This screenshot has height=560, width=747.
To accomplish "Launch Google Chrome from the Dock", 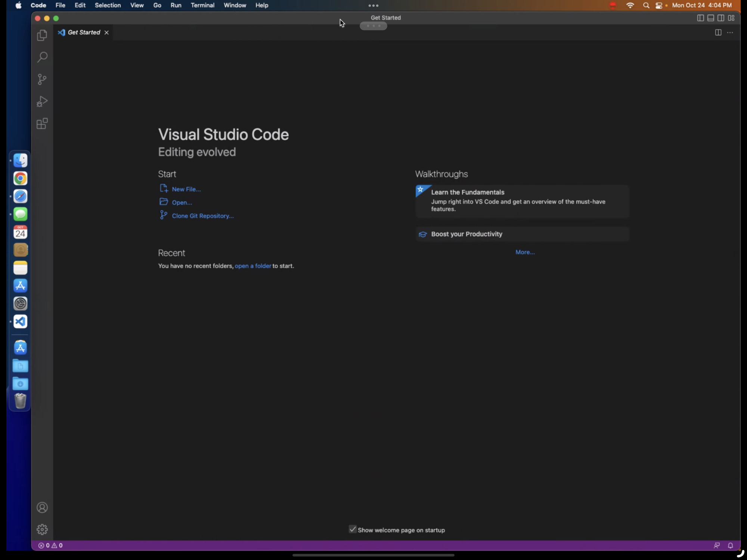I will click(21, 178).
